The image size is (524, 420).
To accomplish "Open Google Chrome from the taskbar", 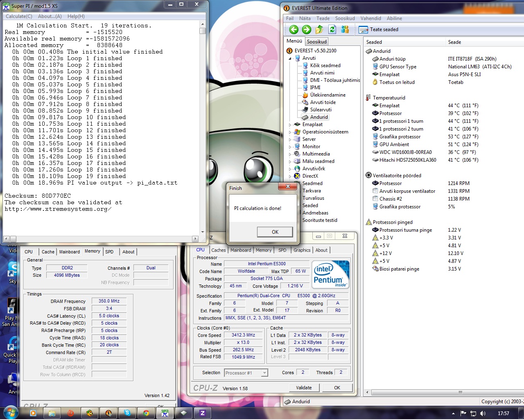I will 146,413.
